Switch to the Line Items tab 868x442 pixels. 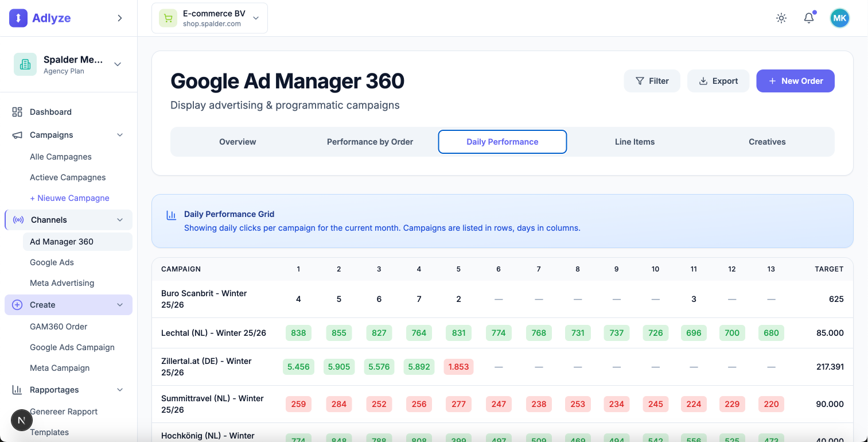coord(635,141)
